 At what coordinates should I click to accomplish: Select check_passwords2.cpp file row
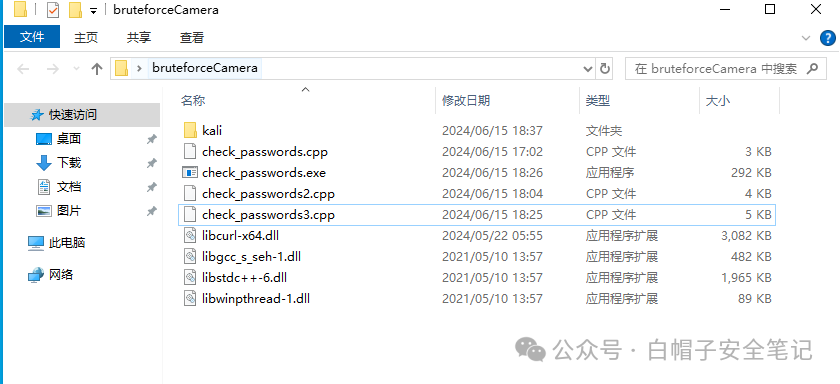point(476,193)
